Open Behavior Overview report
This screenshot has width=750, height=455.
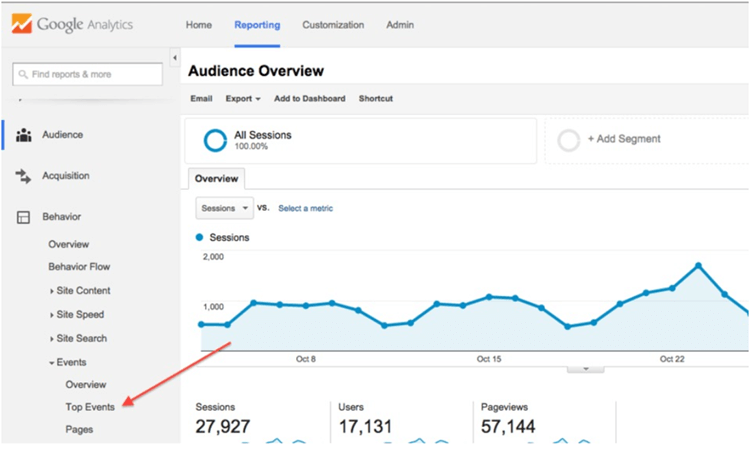(68, 244)
